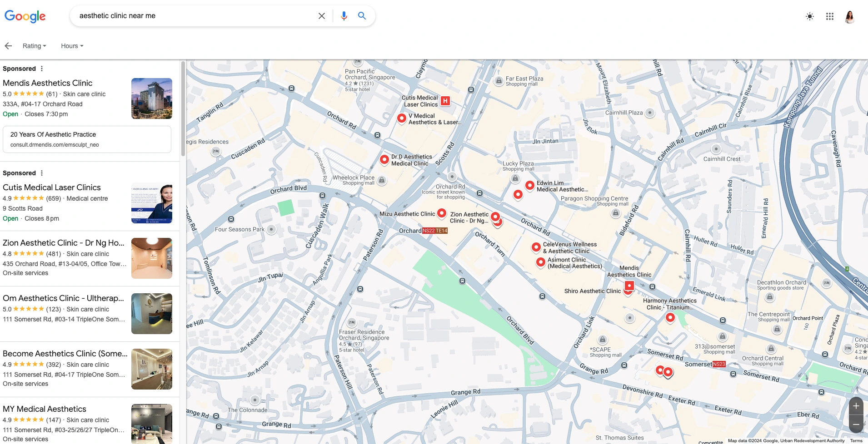Go back using the left arrow
This screenshot has width=868, height=444.
(x=8, y=46)
